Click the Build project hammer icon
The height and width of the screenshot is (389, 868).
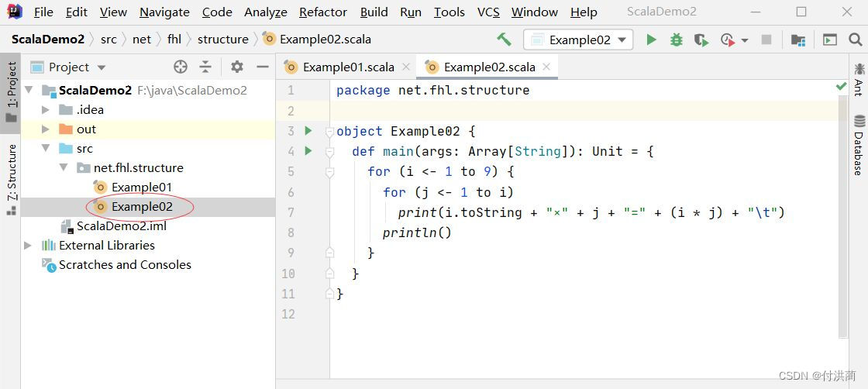504,40
